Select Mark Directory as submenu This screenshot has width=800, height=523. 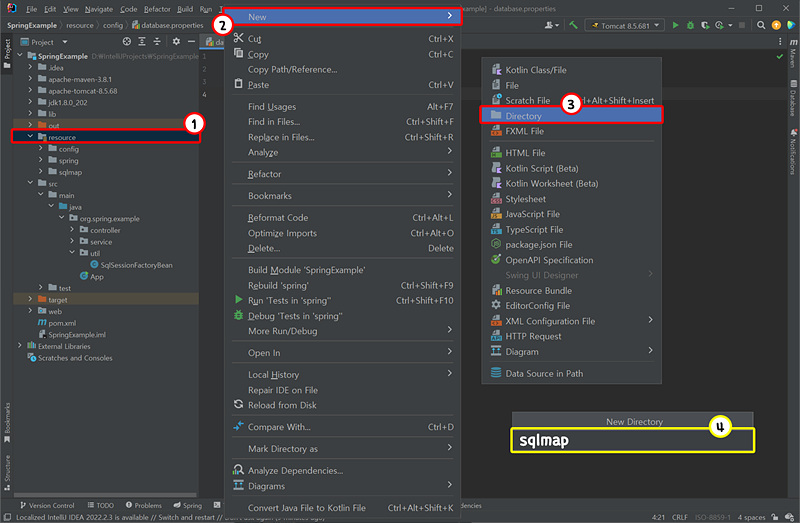343,449
